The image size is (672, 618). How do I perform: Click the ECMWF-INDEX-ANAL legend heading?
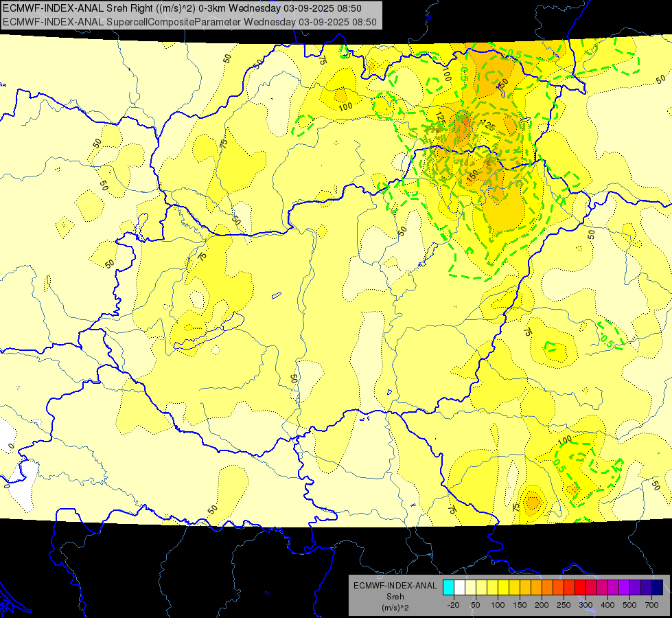(x=395, y=586)
